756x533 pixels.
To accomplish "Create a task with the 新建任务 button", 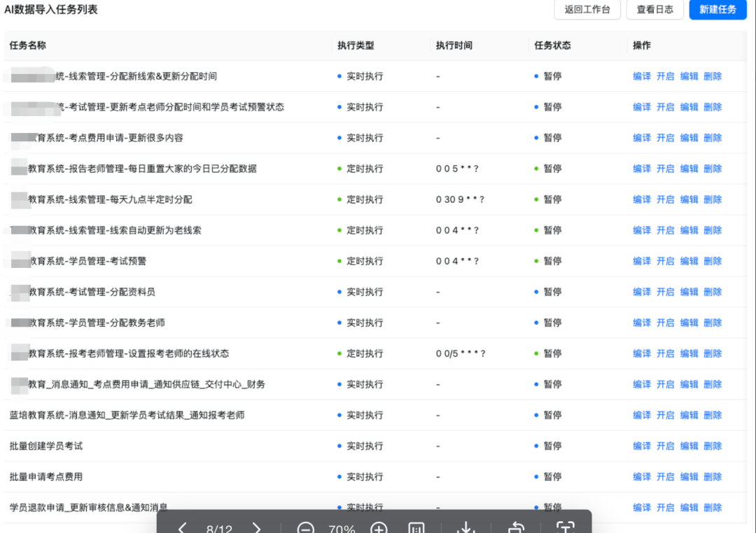I will pyautogui.click(x=718, y=10).
